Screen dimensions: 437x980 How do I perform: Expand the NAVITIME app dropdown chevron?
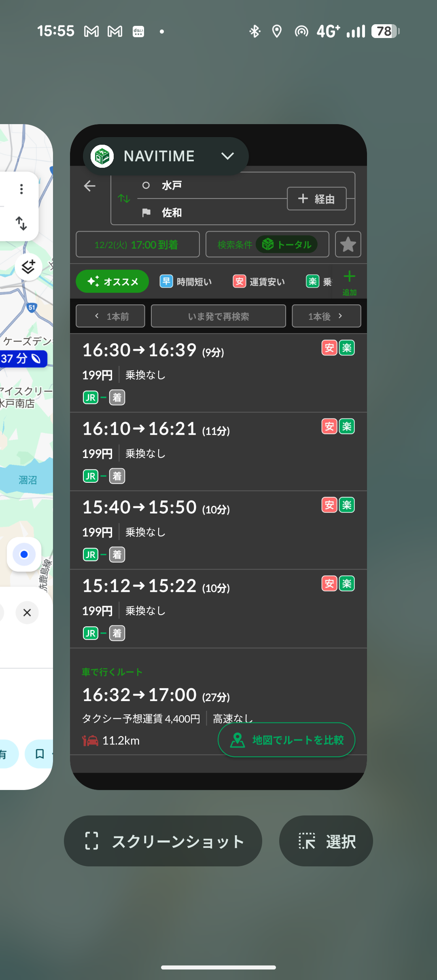[227, 156]
